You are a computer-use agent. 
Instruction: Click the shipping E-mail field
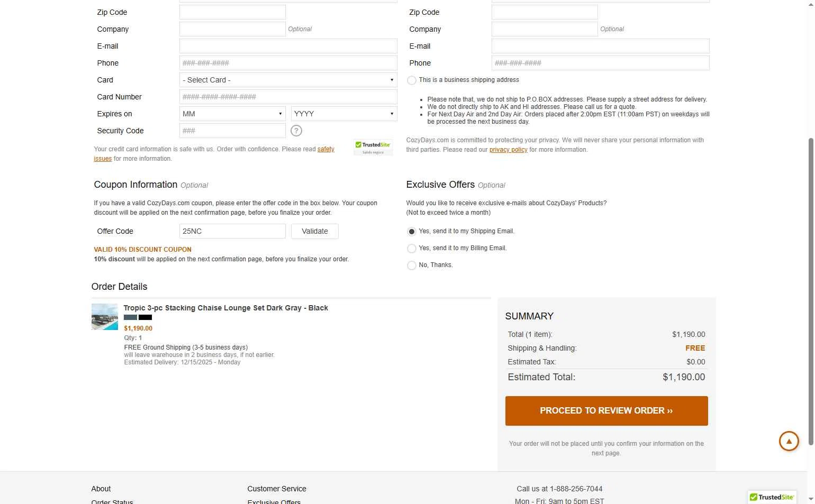(601, 46)
